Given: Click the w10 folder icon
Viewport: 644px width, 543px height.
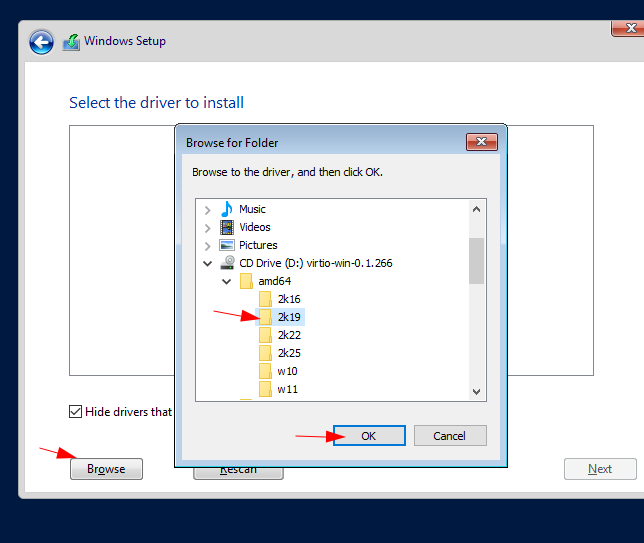Looking at the screenshot, I should pos(265,371).
